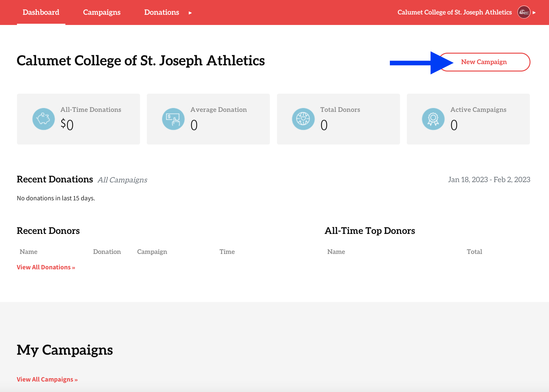Open the Donations menu item
This screenshot has width=549, height=392.
click(162, 12)
